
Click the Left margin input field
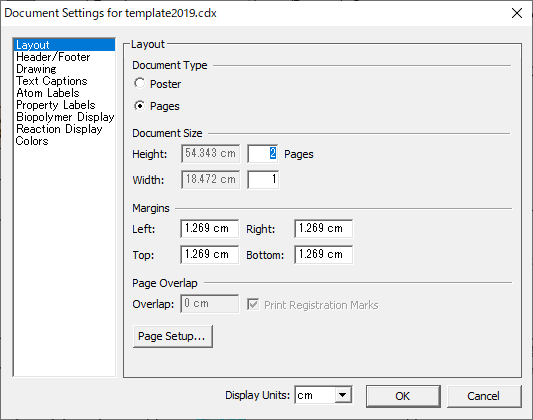(209, 228)
